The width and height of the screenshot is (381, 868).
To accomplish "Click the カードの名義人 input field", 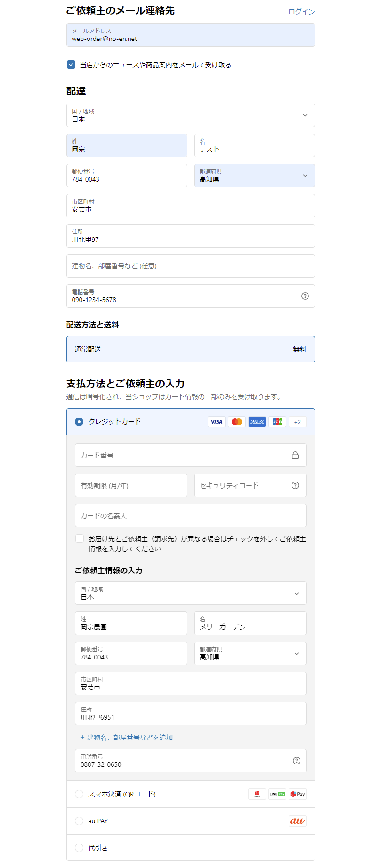I will (x=191, y=515).
